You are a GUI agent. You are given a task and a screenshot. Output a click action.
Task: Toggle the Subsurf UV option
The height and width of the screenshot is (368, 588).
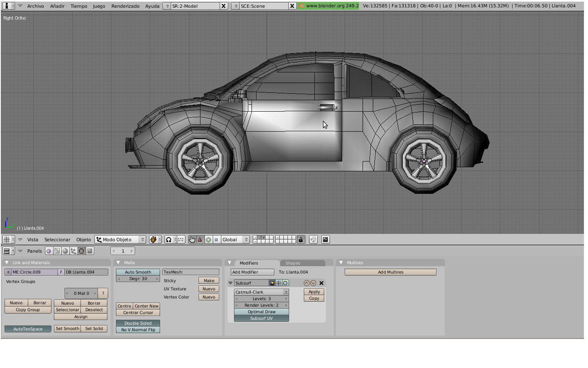point(261,318)
